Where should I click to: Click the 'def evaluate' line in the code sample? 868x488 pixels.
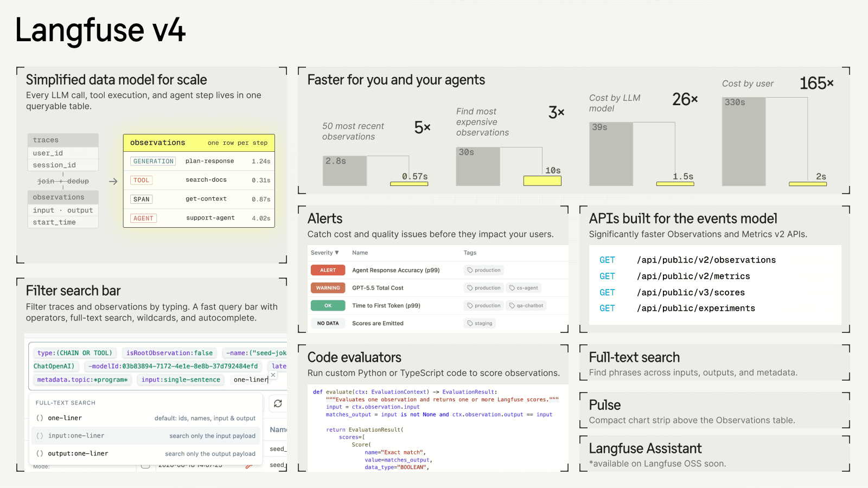(405, 391)
